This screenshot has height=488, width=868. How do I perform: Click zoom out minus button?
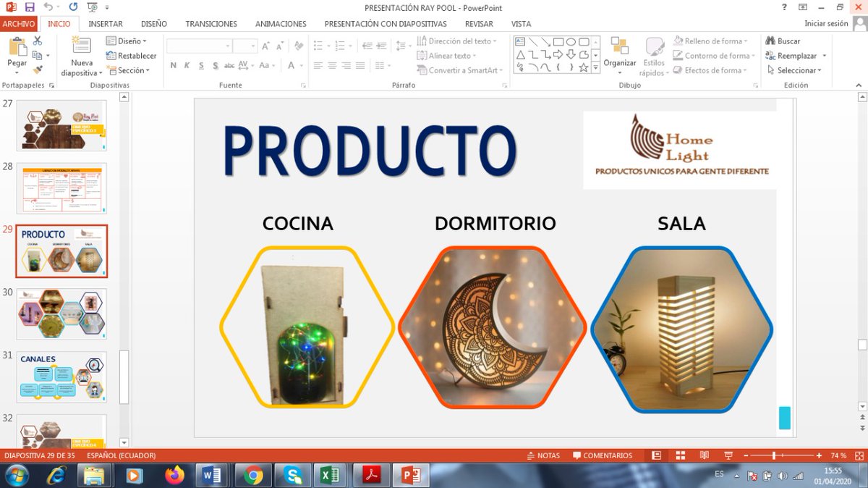tap(747, 455)
